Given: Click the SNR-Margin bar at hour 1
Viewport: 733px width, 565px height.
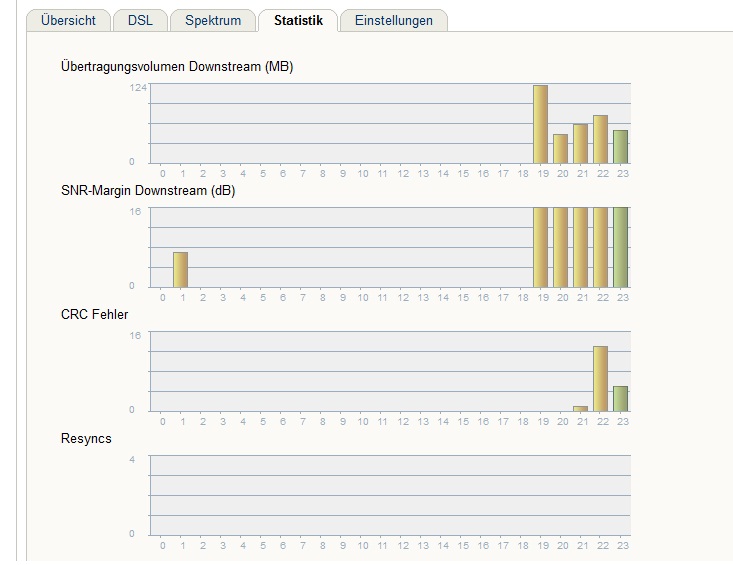Looking at the screenshot, I should coord(180,270).
